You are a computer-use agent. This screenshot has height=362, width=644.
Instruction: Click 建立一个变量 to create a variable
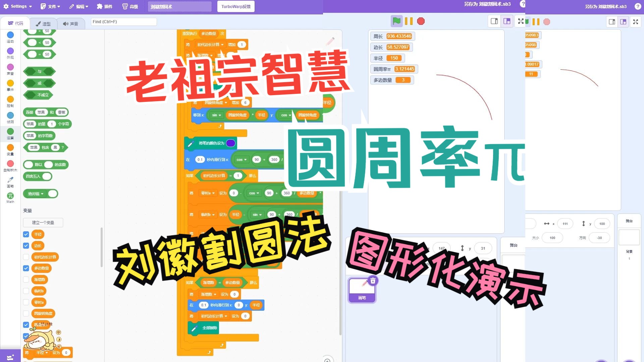coord(43,223)
